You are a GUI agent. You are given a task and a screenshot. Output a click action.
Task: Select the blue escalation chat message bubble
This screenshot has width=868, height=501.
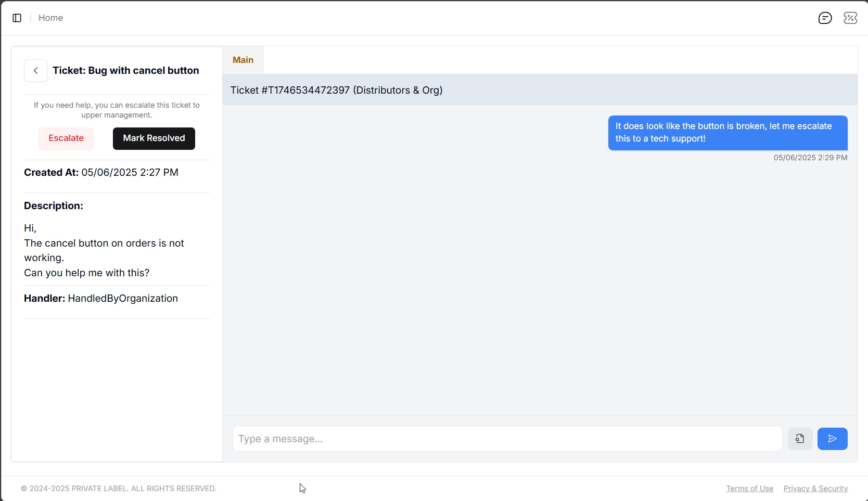(727, 133)
